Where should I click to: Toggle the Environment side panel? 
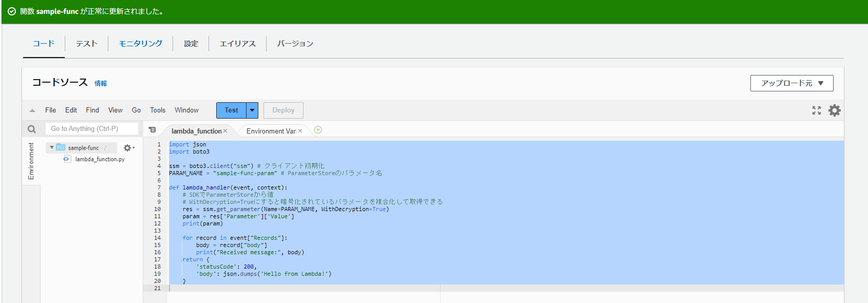click(31, 161)
